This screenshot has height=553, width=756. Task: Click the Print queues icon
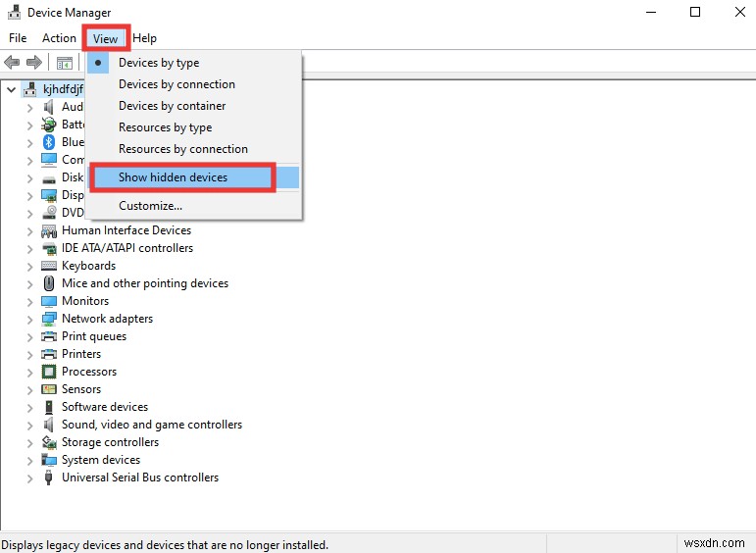49,336
